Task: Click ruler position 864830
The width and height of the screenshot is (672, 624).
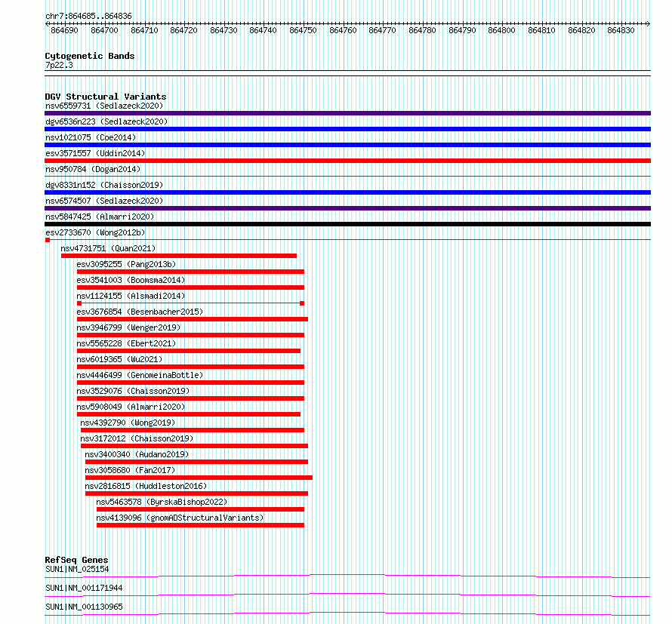Action: (621, 30)
